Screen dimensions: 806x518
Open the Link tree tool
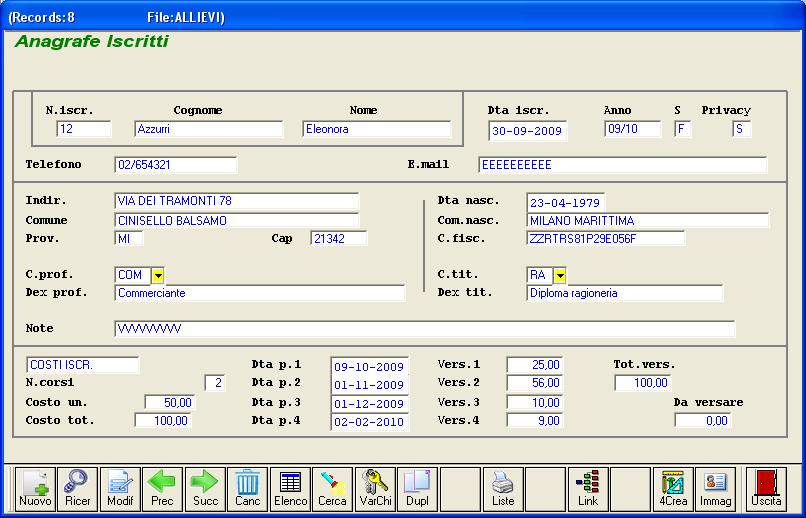(588, 489)
